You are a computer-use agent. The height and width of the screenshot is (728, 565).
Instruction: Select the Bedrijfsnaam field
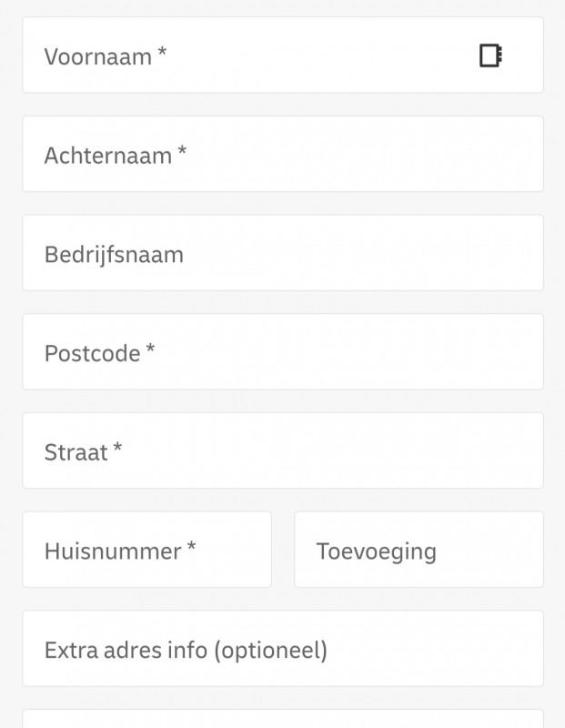(282, 254)
